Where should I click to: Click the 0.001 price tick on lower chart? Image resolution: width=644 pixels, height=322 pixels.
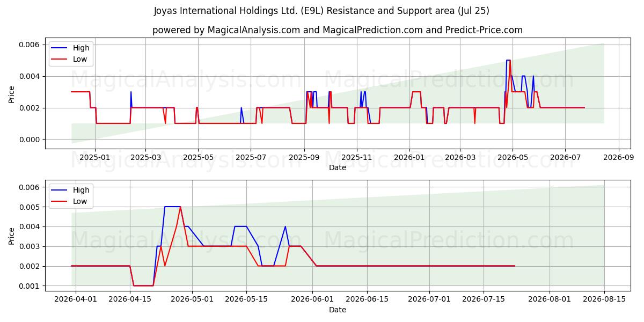pos(30,286)
